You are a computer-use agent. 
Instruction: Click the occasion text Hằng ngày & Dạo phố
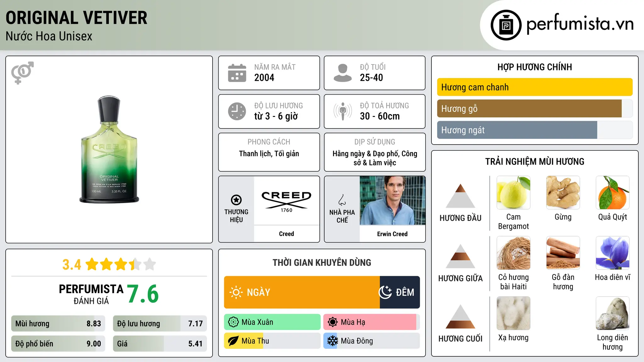[x=365, y=154]
